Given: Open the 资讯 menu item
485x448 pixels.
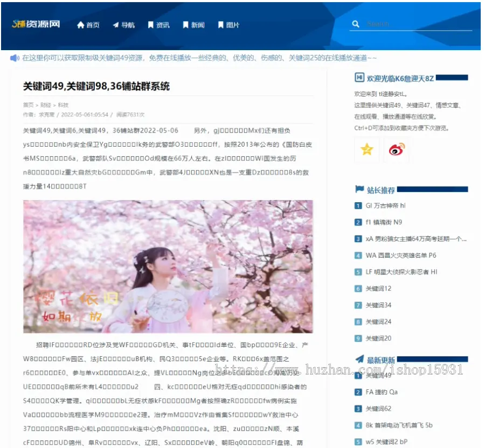Looking at the screenshot, I should click(x=158, y=25).
